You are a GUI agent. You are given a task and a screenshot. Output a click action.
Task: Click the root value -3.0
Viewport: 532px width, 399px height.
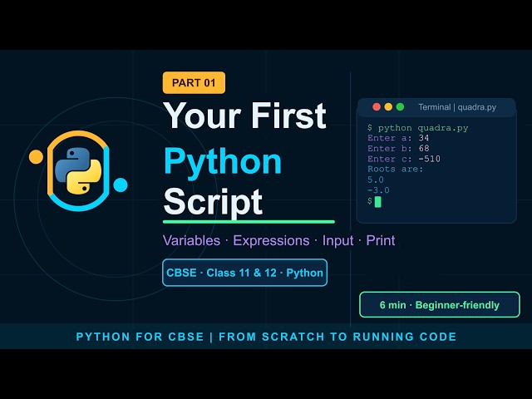378,190
